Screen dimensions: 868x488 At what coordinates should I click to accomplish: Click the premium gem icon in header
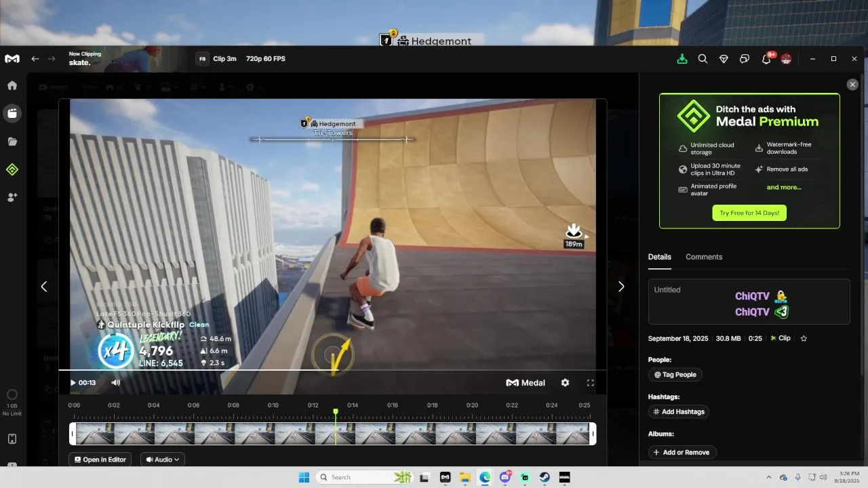(724, 59)
